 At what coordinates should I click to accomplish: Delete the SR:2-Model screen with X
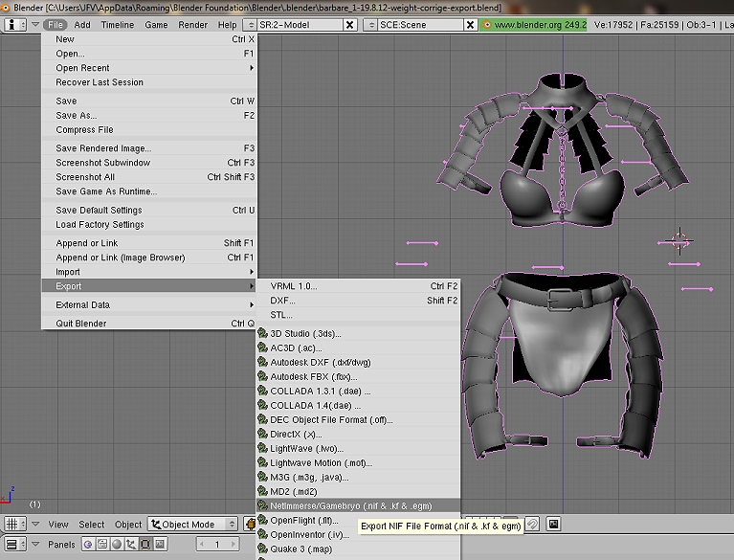(x=349, y=25)
